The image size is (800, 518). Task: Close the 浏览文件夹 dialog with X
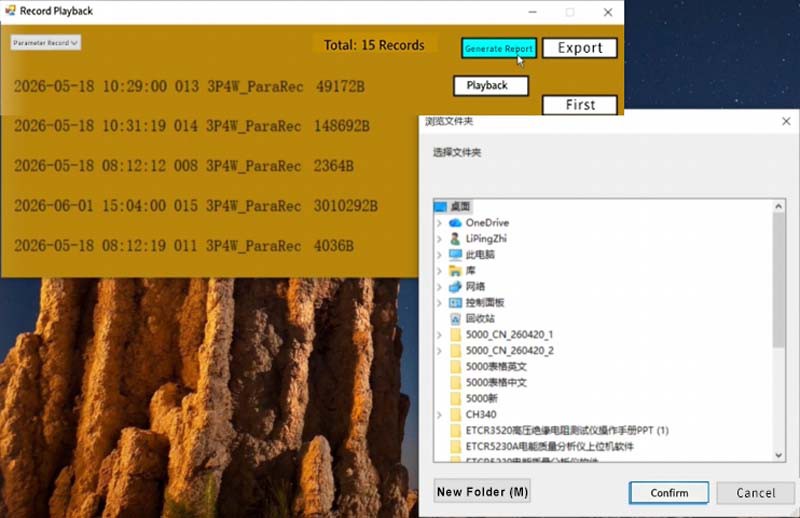pos(786,121)
